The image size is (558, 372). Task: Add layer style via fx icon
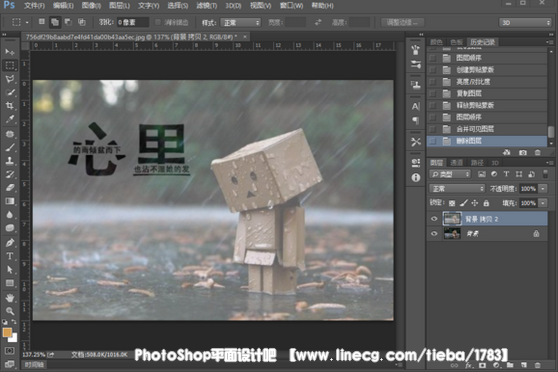(468, 366)
